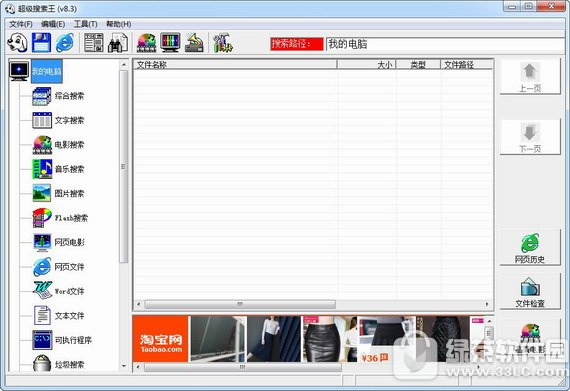Select 电影搜索 icon in sidebar
The height and width of the screenshot is (391, 570).
[x=42, y=145]
